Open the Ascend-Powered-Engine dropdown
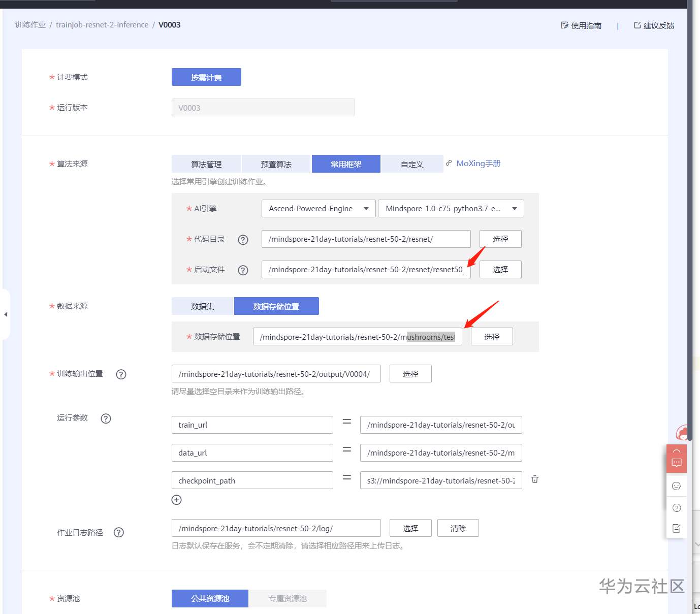 click(x=319, y=209)
